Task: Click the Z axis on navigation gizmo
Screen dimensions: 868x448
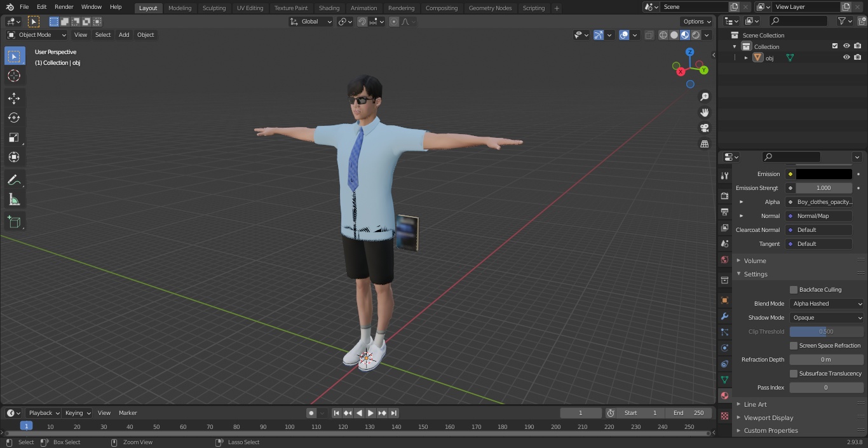Action: tap(690, 52)
